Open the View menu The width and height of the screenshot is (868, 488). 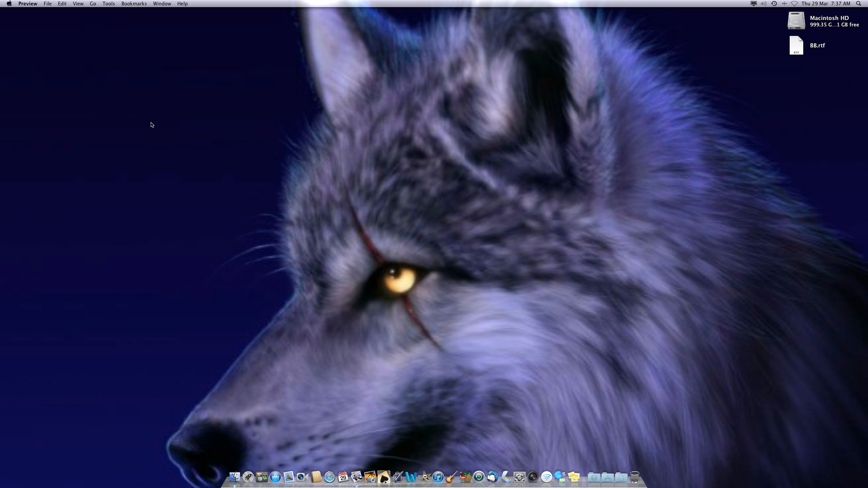pos(78,4)
